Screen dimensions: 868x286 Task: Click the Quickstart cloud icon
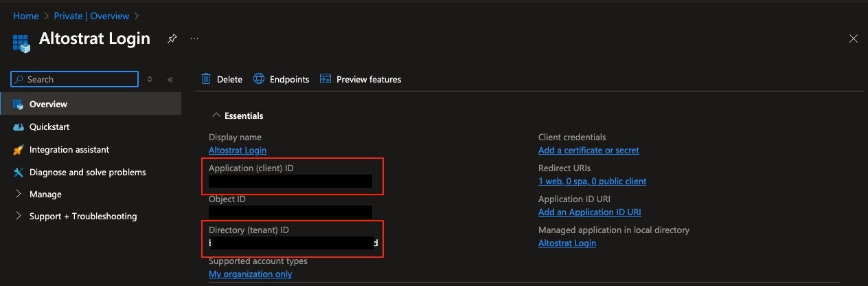tap(19, 126)
